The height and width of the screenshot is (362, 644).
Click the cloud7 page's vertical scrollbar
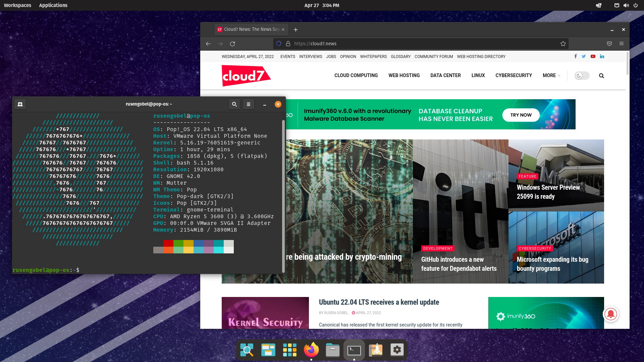coord(627,63)
